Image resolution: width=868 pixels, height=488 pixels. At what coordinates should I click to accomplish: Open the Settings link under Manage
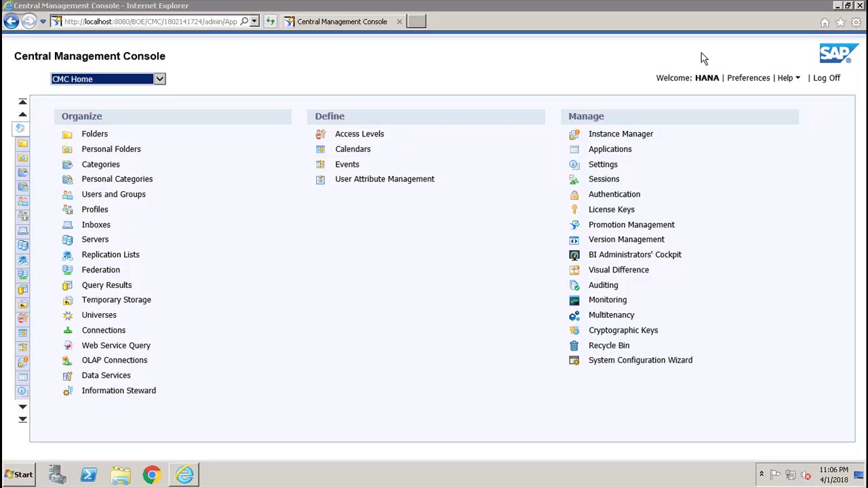[603, 165]
